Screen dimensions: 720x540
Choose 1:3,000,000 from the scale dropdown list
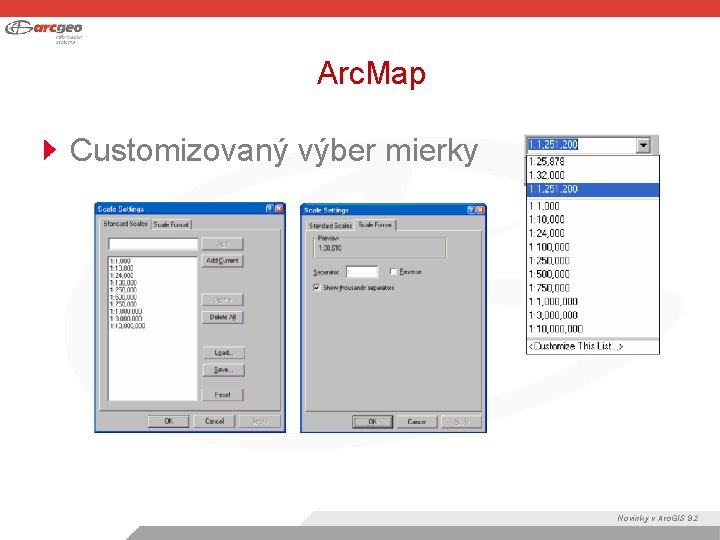click(592, 315)
